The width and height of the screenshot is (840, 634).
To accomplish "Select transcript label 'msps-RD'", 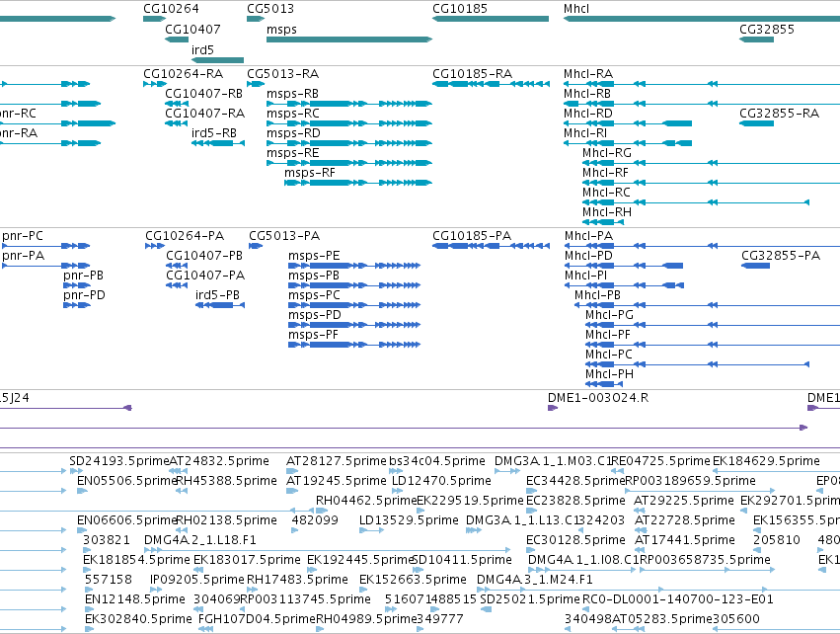I will pyautogui.click(x=293, y=133).
